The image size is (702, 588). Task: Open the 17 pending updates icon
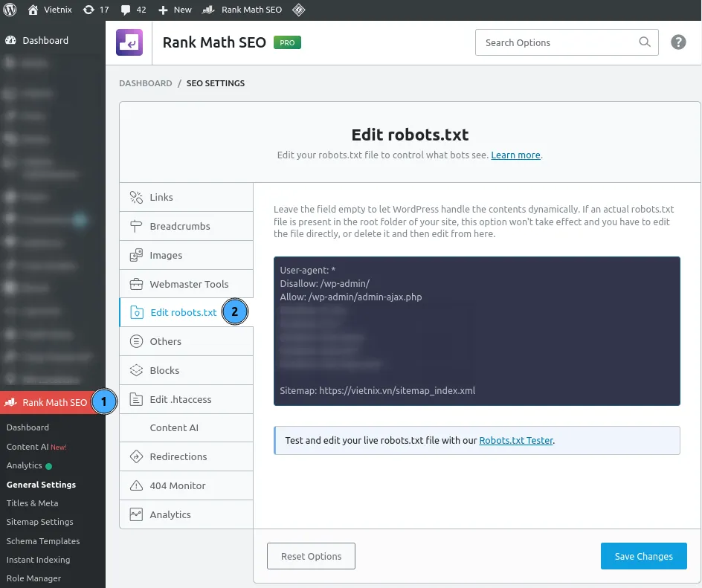88,10
